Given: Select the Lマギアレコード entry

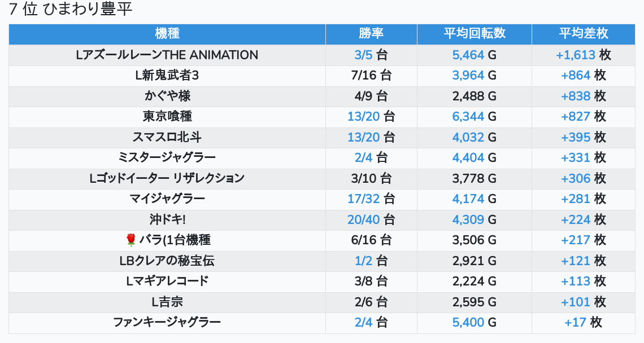Looking at the screenshot, I should tap(167, 282).
